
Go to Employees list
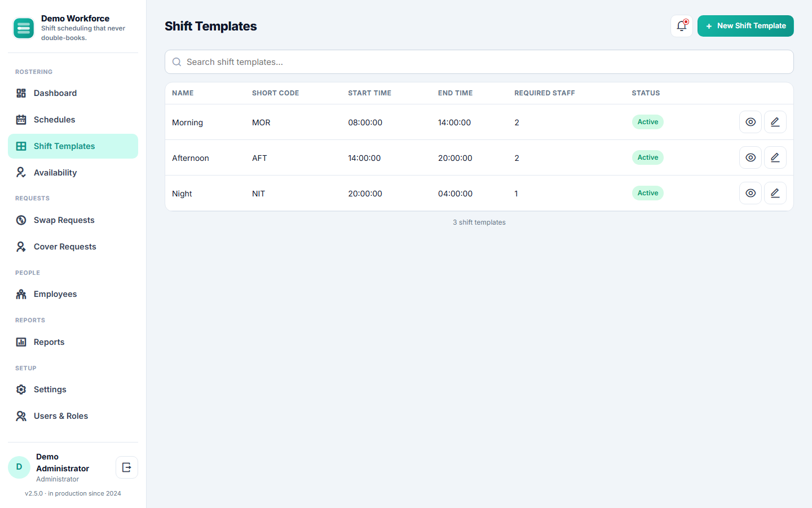click(73, 294)
